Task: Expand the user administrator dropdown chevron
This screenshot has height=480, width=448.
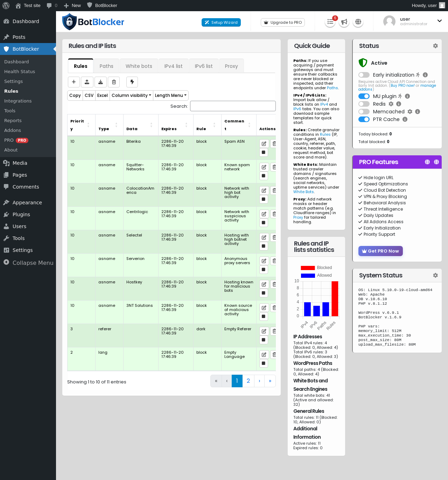Action: (440, 21)
